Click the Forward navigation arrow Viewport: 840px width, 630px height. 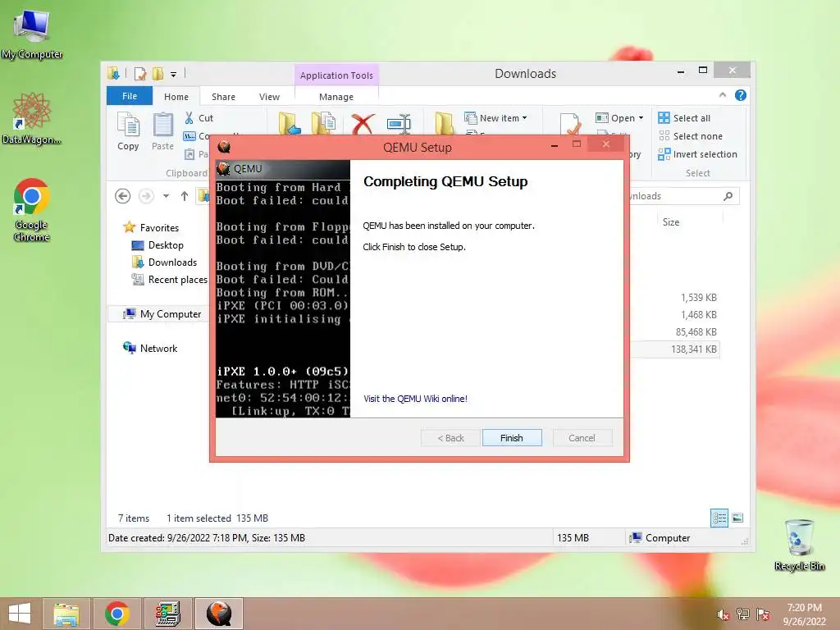pos(146,196)
